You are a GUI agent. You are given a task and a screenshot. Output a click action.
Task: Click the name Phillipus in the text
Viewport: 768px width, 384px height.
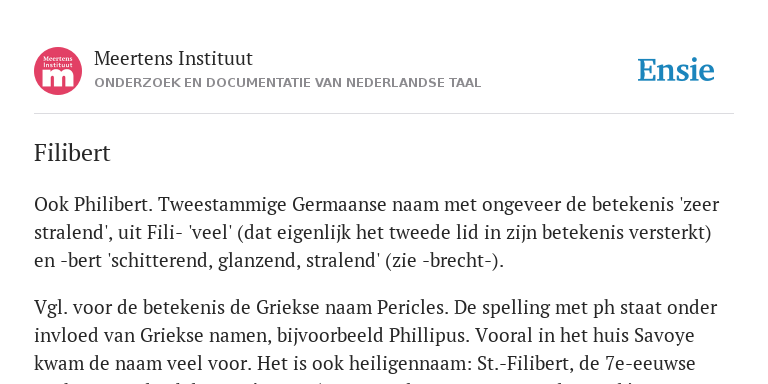point(431,336)
